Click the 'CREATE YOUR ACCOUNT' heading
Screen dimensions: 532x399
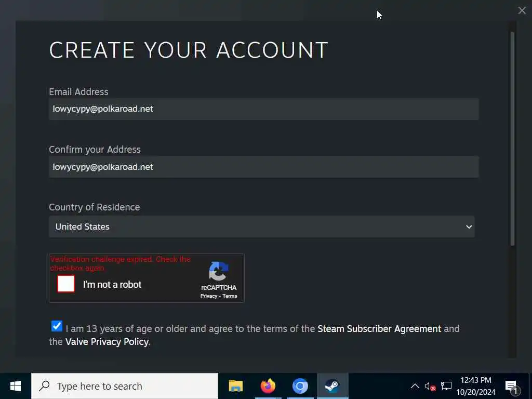coord(189,50)
